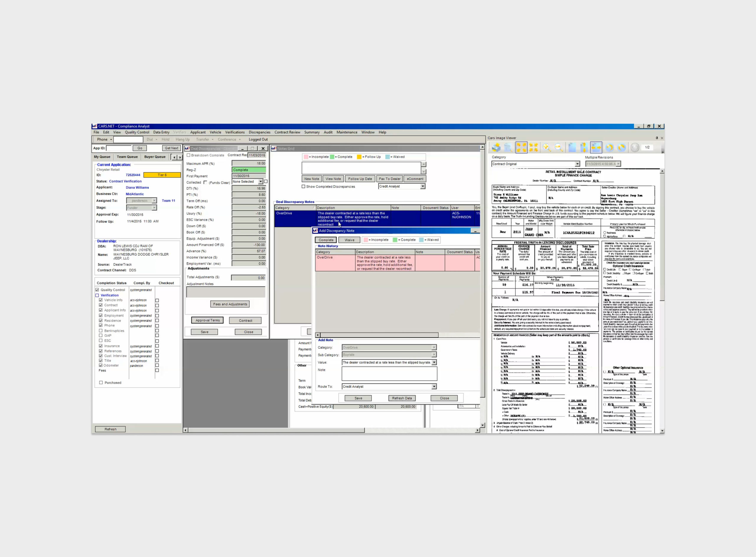756x557 pixels.
Task: Toggle the Breakdown Complete checkbox
Action: [188, 155]
